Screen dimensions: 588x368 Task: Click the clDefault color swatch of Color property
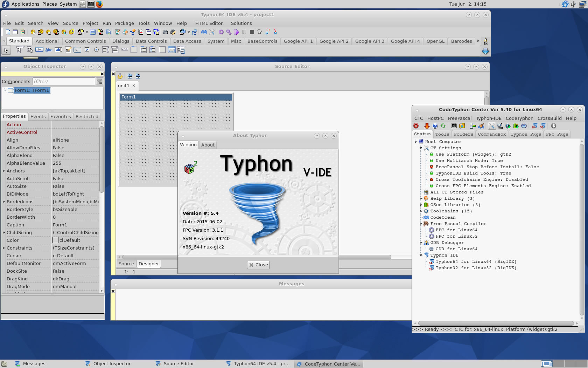[x=55, y=240]
